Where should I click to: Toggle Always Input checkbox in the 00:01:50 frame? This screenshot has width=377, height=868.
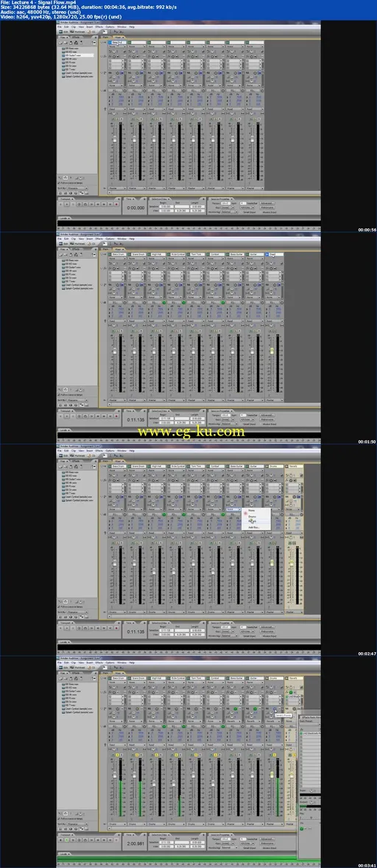262,424
